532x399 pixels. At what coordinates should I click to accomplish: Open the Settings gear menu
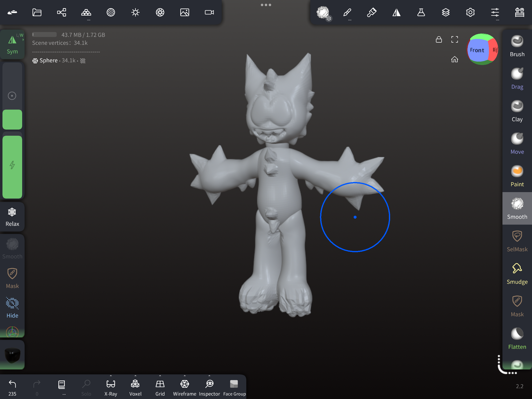(x=470, y=12)
